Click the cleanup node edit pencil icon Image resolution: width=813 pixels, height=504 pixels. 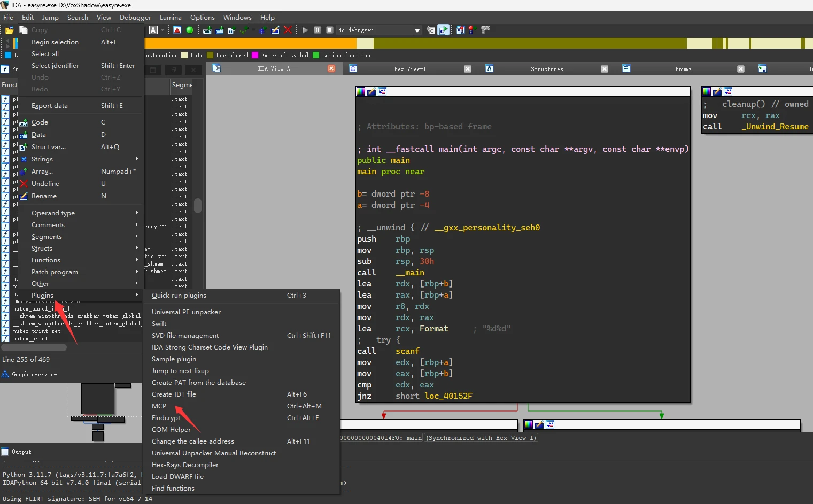coord(717,91)
